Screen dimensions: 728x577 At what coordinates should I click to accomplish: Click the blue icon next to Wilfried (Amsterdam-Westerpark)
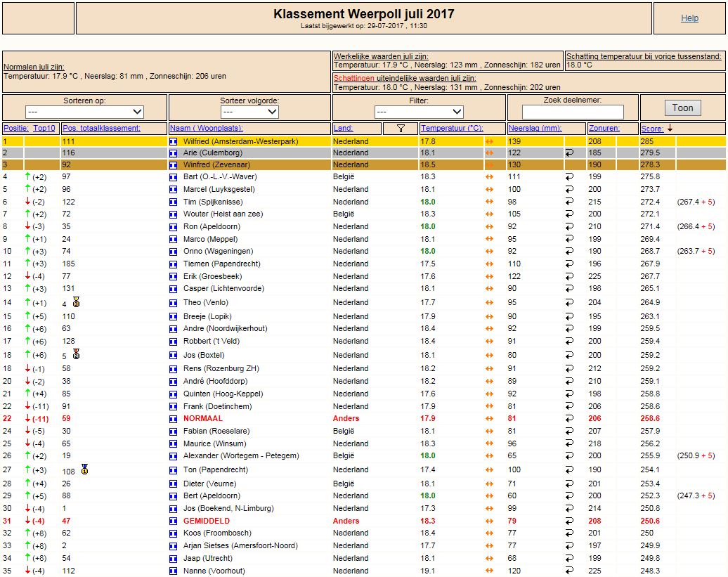(x=174, y=141)
